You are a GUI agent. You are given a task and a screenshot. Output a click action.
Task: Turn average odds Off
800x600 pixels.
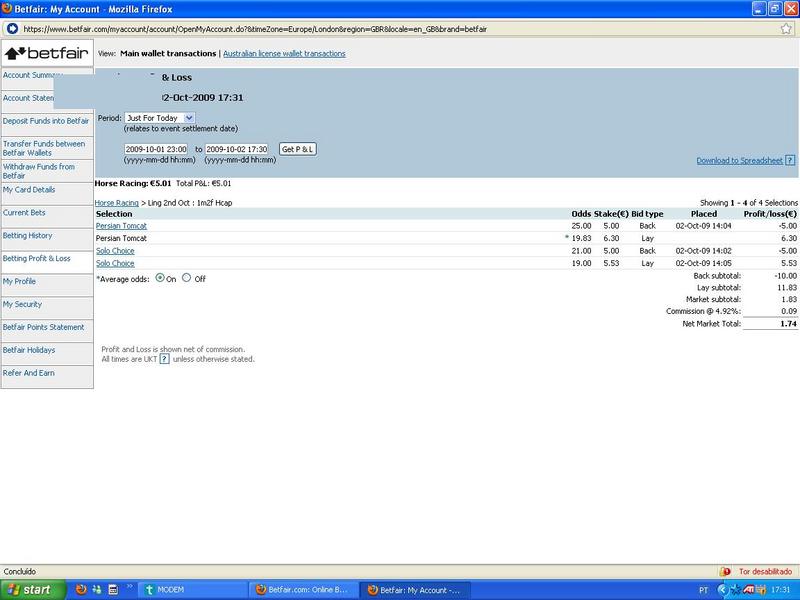pos(187,278)
